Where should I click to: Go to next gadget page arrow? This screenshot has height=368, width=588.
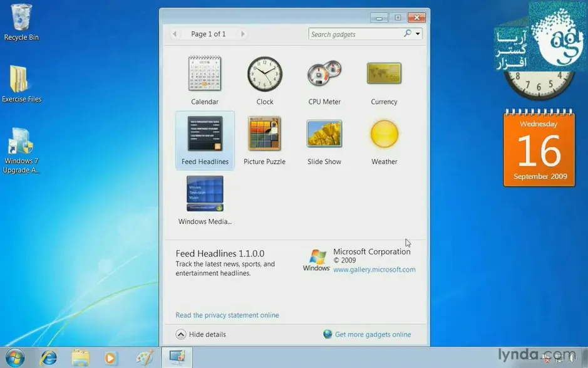pos(242,34)
